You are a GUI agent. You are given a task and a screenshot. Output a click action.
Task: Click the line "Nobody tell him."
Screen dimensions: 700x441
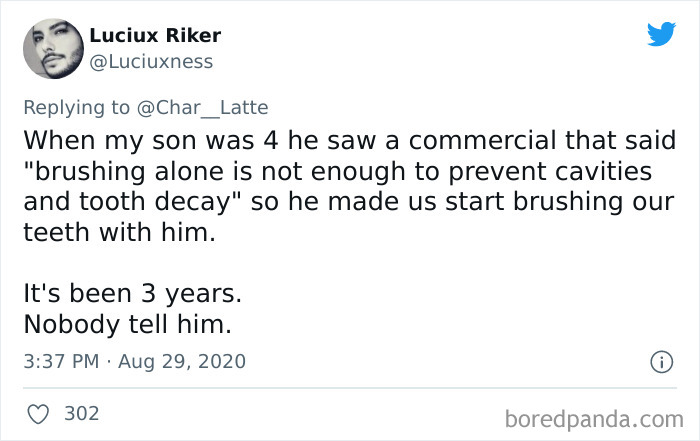125,326
